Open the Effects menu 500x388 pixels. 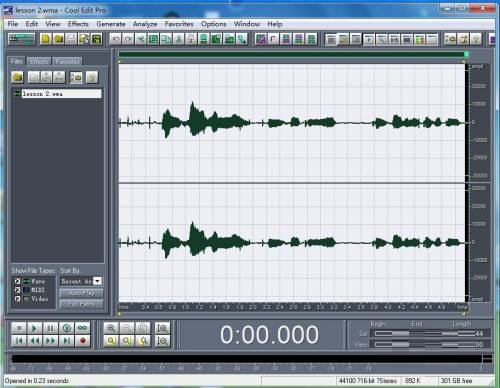point(78,24)
